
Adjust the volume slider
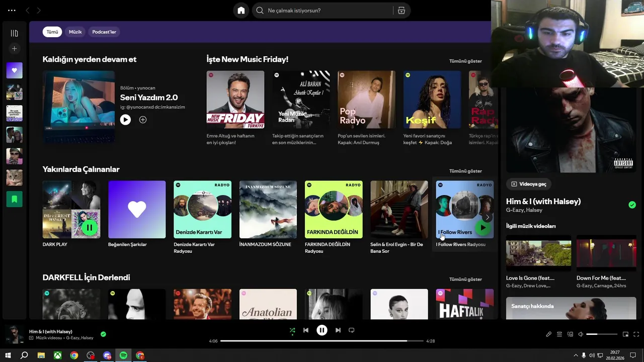[x=602, y=334]
